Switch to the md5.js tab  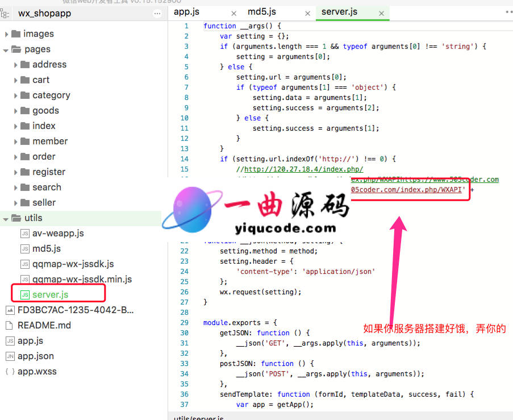tap(262, 12)
